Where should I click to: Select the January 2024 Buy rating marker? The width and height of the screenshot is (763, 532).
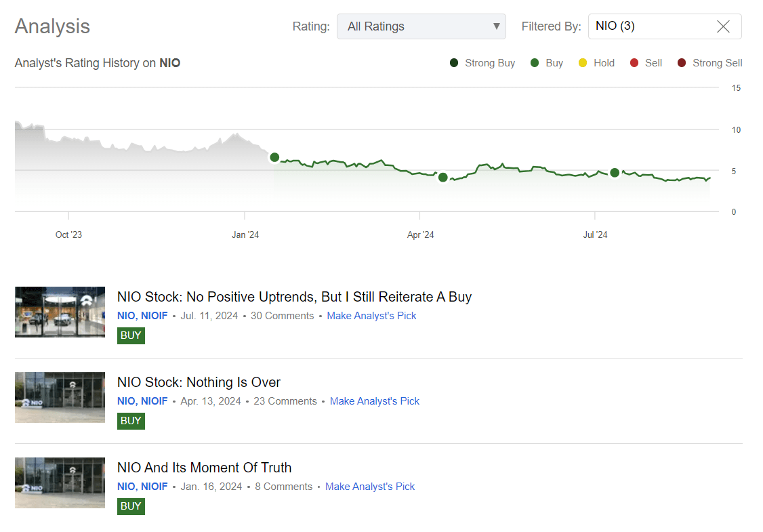point(274,157)
